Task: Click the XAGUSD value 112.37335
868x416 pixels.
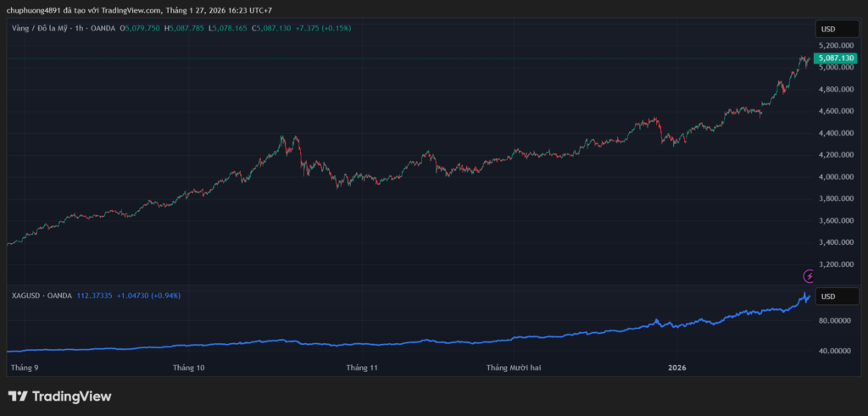Action: (x=95, y=295)
